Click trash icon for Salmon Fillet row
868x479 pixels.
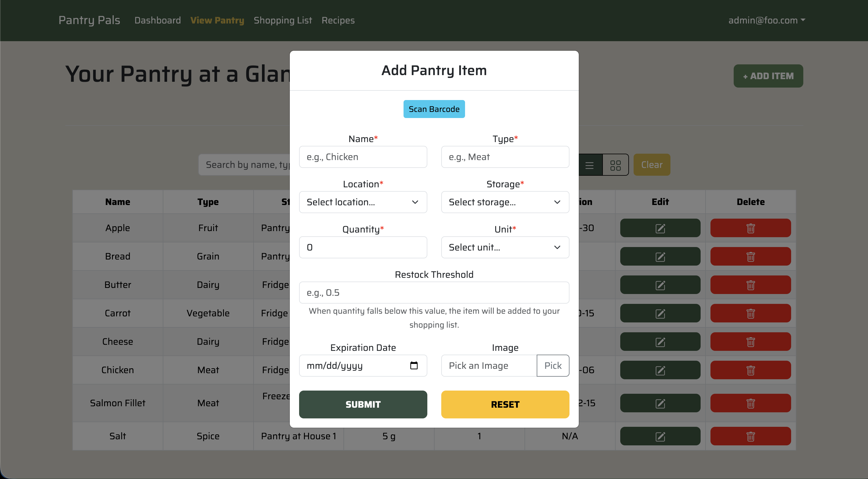click(750, 403)
